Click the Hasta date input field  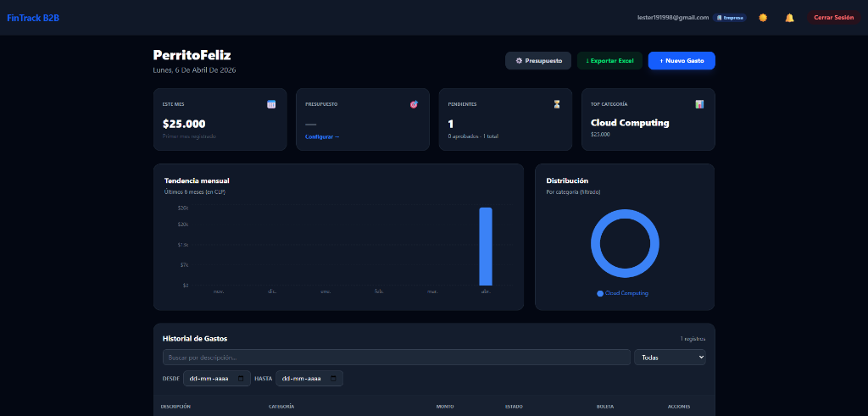(309, 379)
